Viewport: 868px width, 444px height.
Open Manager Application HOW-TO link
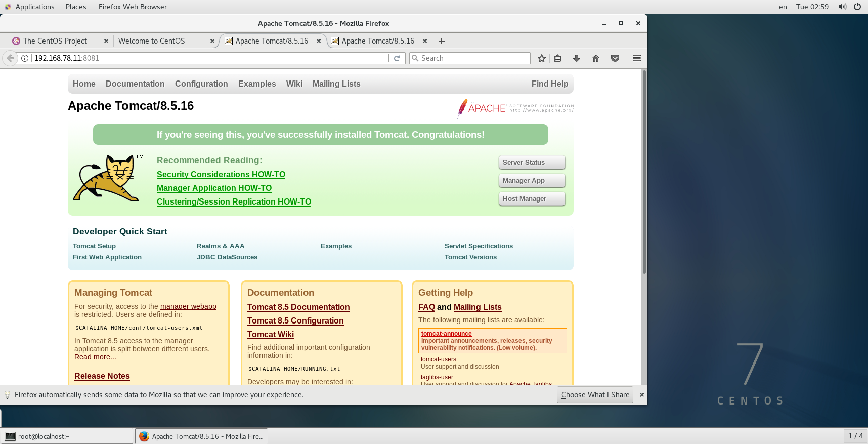[x=214, y=188]
